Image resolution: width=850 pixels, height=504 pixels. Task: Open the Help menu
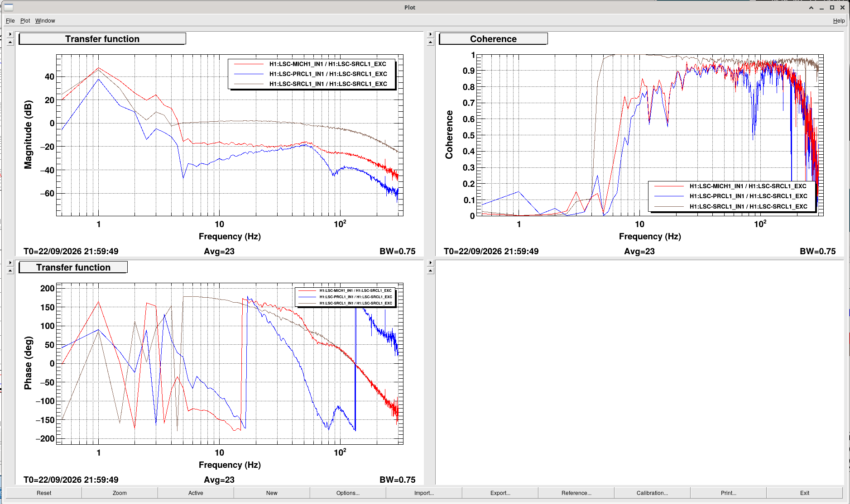pyautogui.click(x=839, y=21)
